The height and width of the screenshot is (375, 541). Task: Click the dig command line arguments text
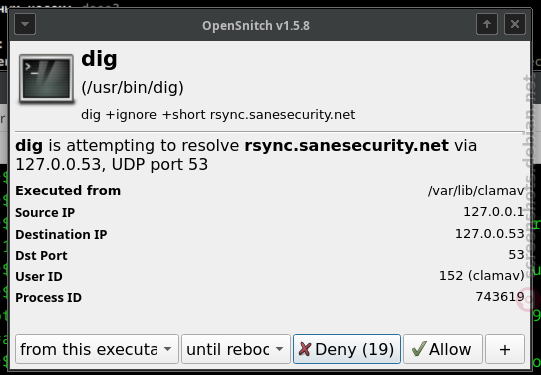(218, 115)
